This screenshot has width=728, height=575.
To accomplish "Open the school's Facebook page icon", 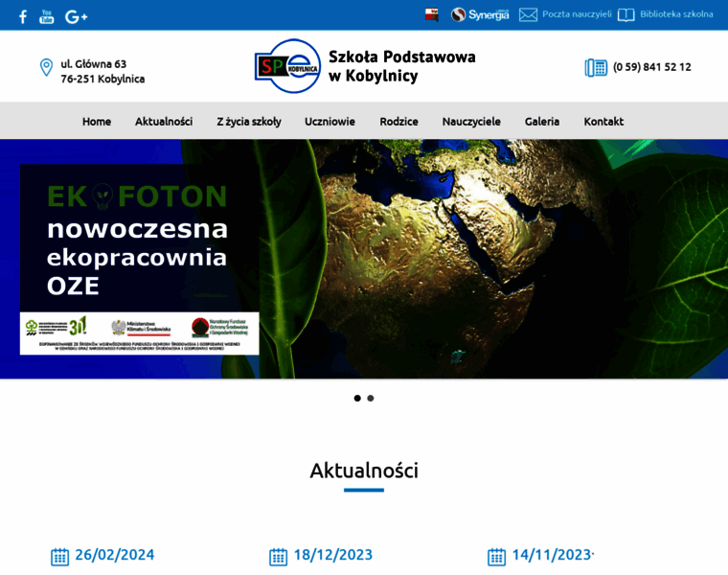I will [x=23, y=16].
